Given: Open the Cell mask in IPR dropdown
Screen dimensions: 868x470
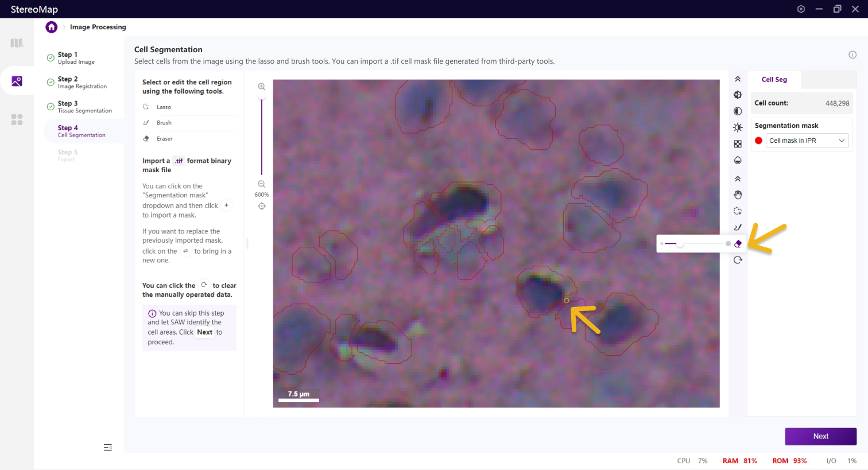Looking at the screenshot, I should click(807, 141).
